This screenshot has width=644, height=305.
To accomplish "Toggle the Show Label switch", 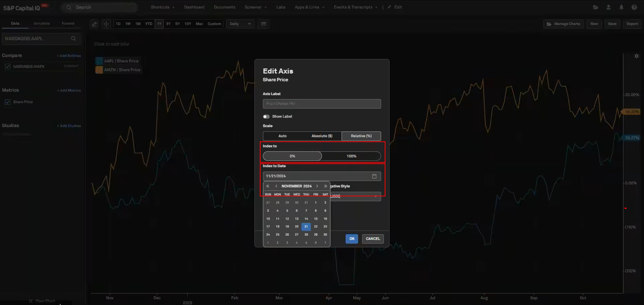I will pyautogui.click(x=266, y=116).
